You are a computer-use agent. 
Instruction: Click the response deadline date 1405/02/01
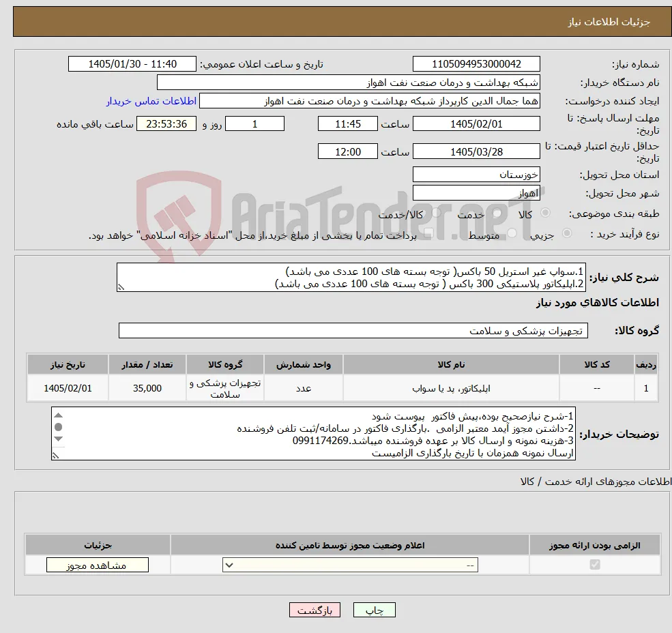click(x=476, y=124)
